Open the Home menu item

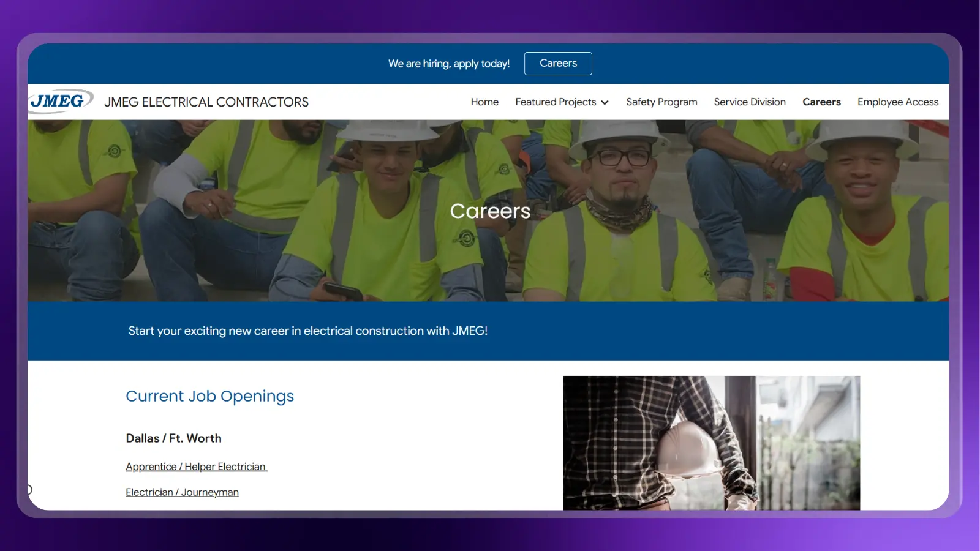(x=484, y=102)
